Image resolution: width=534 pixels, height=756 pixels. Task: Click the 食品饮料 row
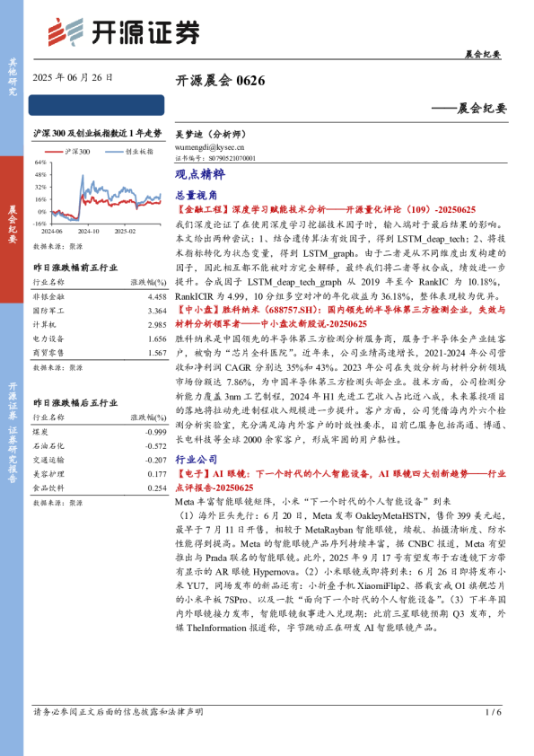click(100, 488)
